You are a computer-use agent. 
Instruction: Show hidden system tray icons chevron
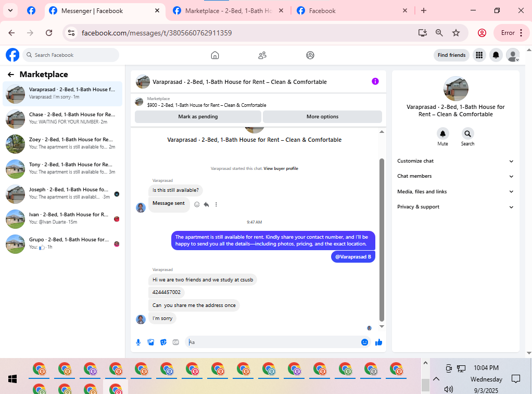pyautogui.click(x=436, y=379)
